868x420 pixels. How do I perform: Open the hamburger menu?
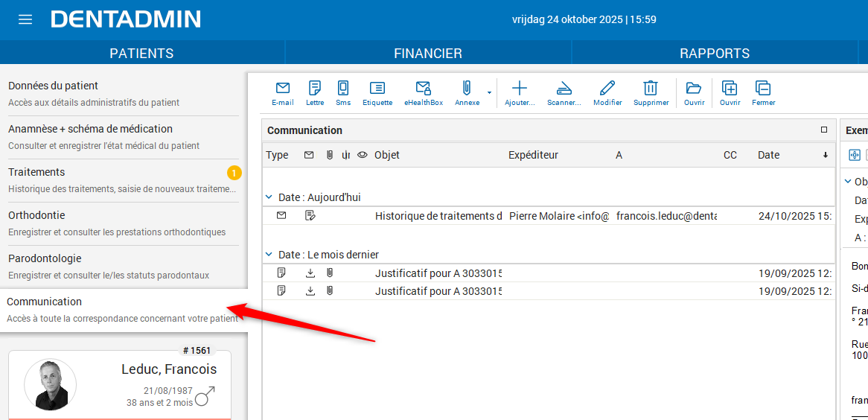coord(25,19)
